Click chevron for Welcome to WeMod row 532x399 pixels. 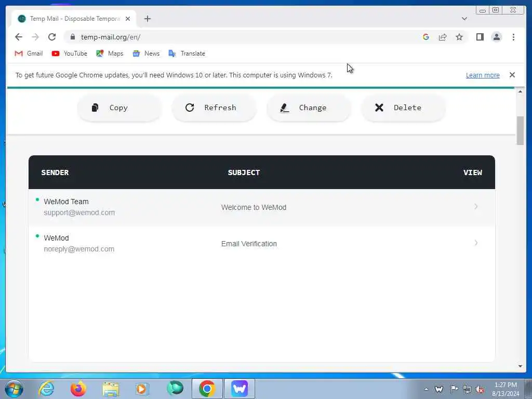476,206
